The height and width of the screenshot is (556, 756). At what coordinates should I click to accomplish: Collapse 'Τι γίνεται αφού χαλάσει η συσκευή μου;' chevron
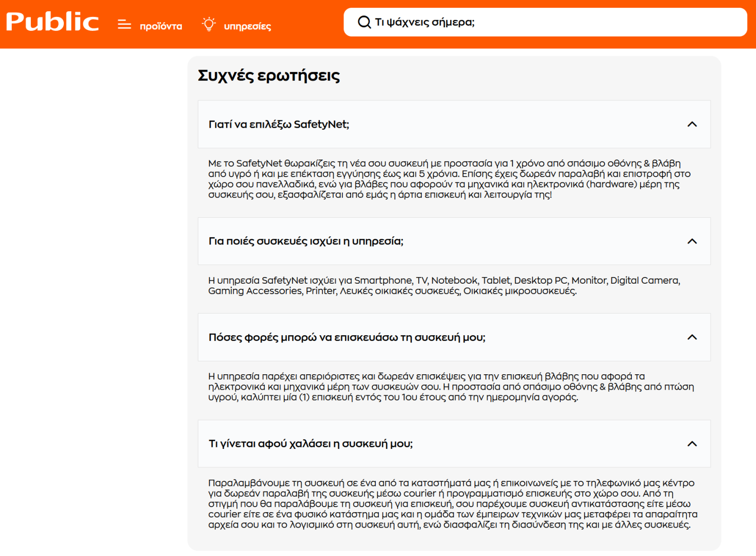coord(692,444)
